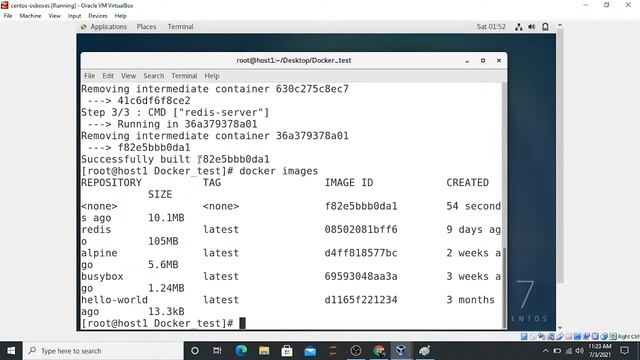Open terminal Search menu
The width and height of the screenshot is (640, 360).
point(153,76)
